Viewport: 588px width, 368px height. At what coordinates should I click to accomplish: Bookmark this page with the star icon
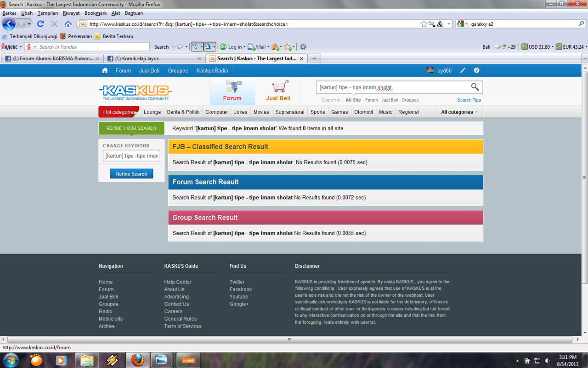[x=424, y=24]
